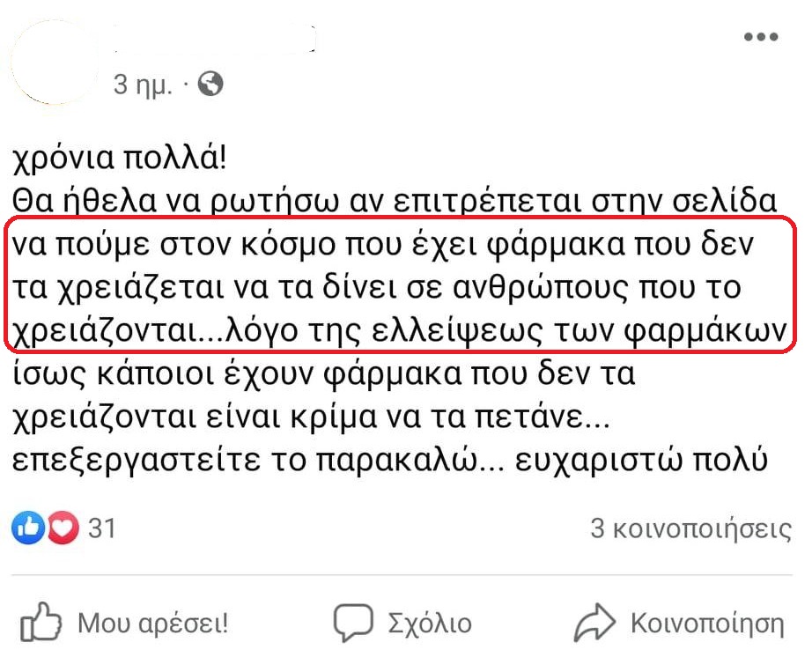
Task: Click the "ίσως κάποιοι έχουν φάρμακα" line
Action: pyautogui.click(x=324, y=376)
